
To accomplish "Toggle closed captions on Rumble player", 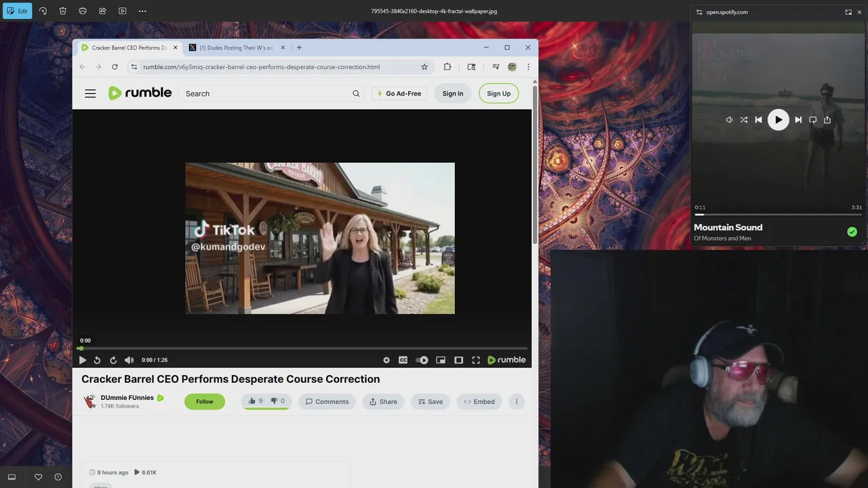I will 403,360.
